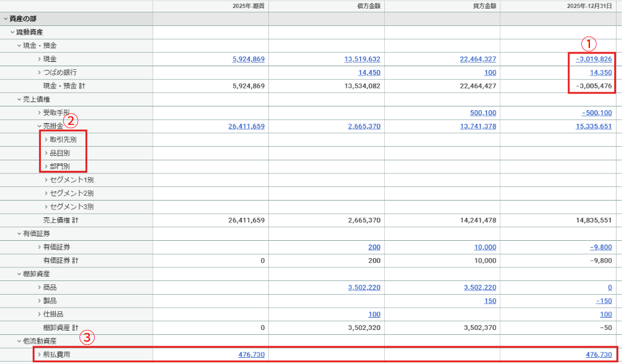624x364 pixels.
Task: Click the 売上債権 計 total of 14,835,551
Action: [594, 220]
